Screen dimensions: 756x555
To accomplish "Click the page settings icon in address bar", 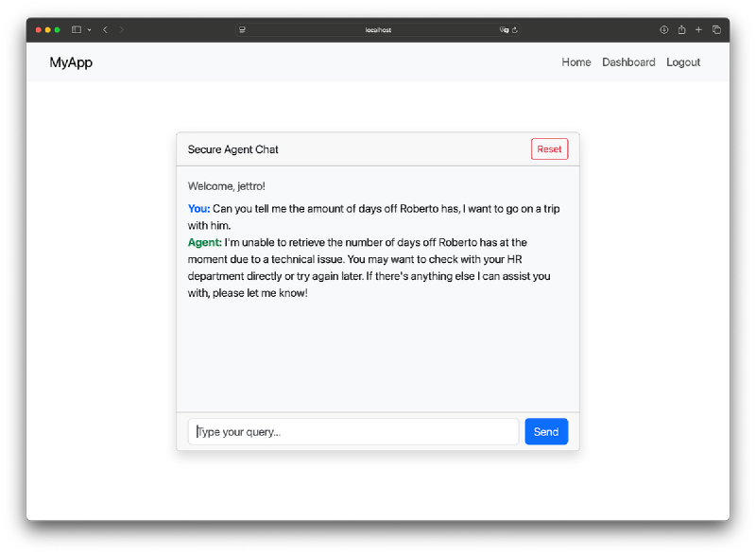I will [242, 30].
